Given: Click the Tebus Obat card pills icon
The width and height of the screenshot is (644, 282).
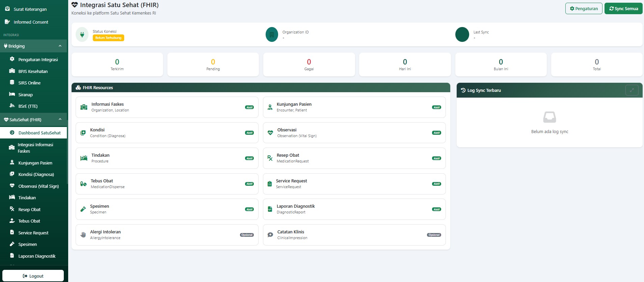Looking at the screenshot, I should click(x=83, y=184).
